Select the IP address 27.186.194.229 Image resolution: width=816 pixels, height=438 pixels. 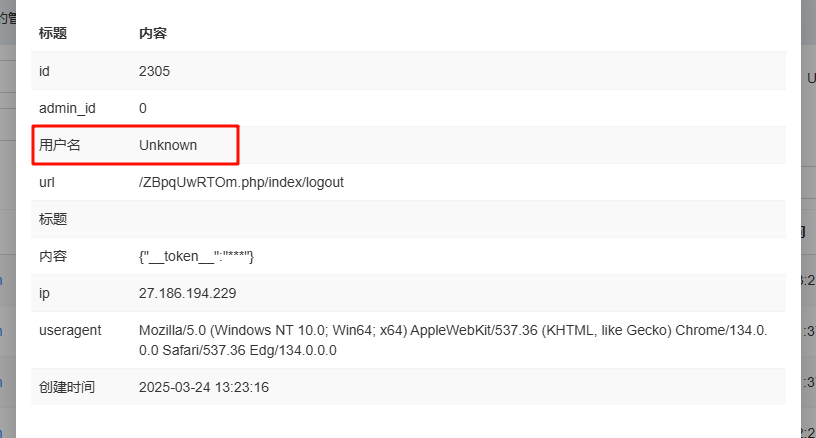(x=187, y=293)
